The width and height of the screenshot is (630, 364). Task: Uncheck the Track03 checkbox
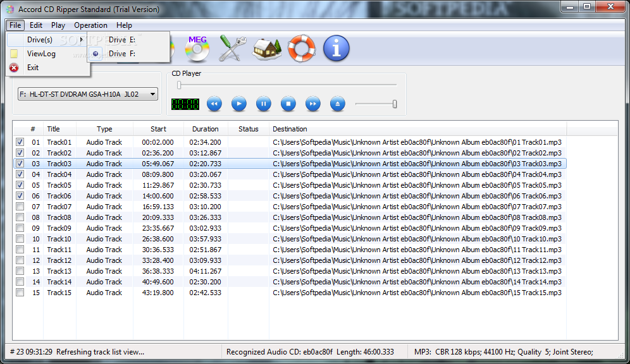point(20,163)
